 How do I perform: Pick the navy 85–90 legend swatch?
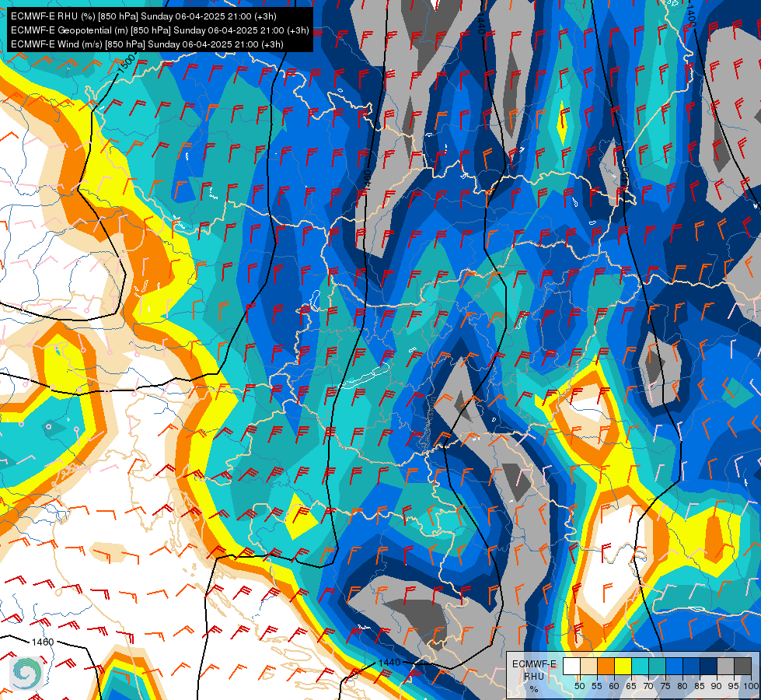708,666
